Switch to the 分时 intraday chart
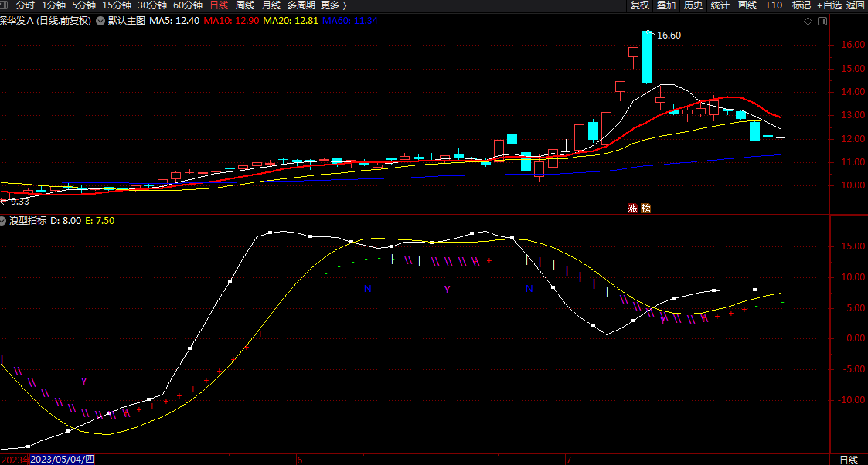This screenshot has height=465, width=868. click(25, 5)
